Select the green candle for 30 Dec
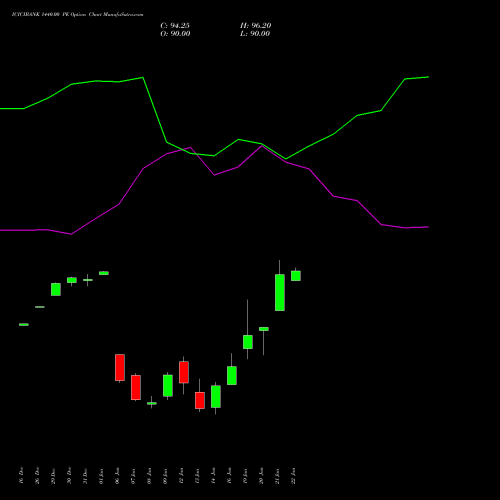This screenshot has height=500, width=500. click(x=72, y=280)
